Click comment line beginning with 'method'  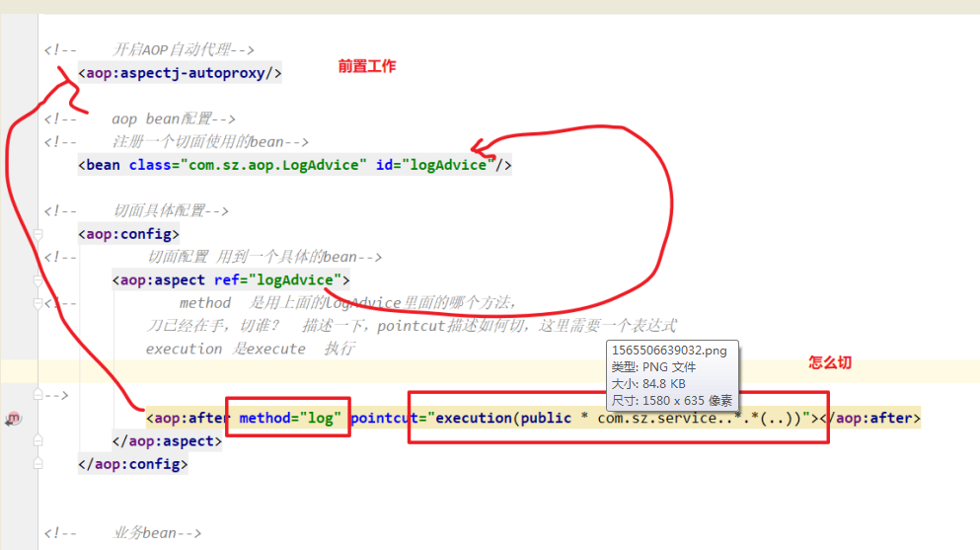click(x=348, y=303)
